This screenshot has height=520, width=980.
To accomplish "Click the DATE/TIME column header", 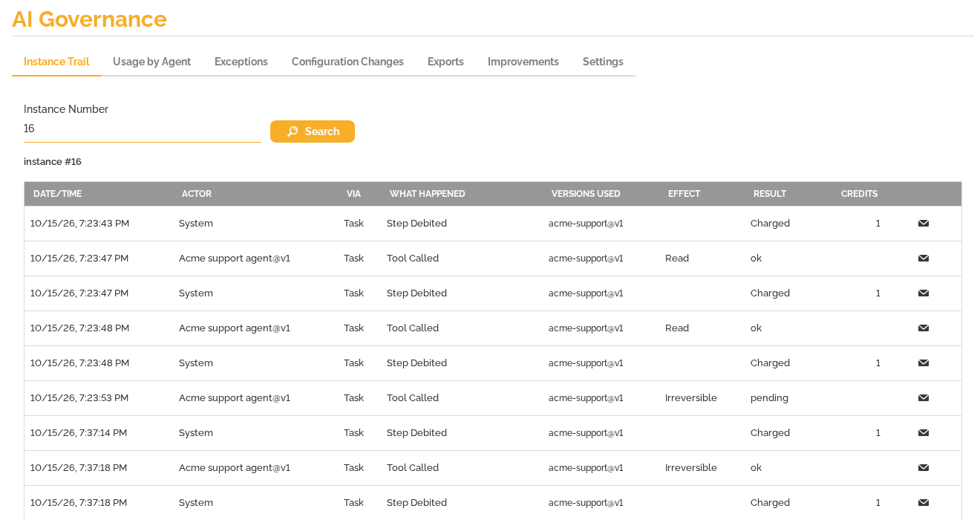I will click(58, 194).
